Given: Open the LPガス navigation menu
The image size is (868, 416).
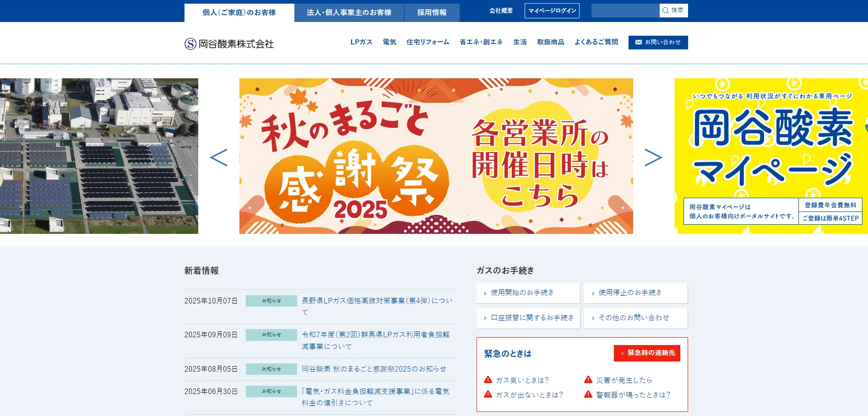Looking at the screenshot, I should [361, 42].
